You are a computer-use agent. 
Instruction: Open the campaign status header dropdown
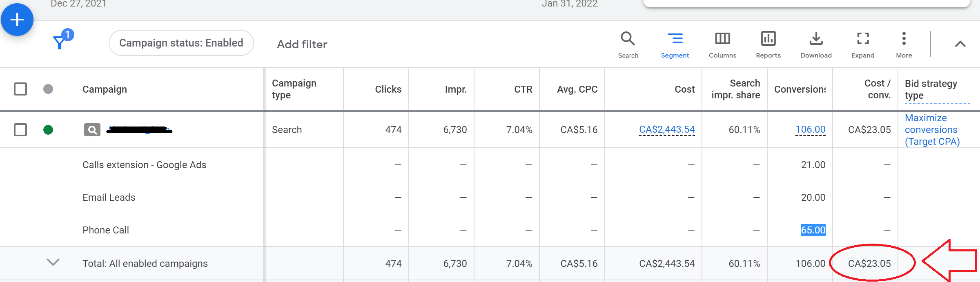pos(48,89)
